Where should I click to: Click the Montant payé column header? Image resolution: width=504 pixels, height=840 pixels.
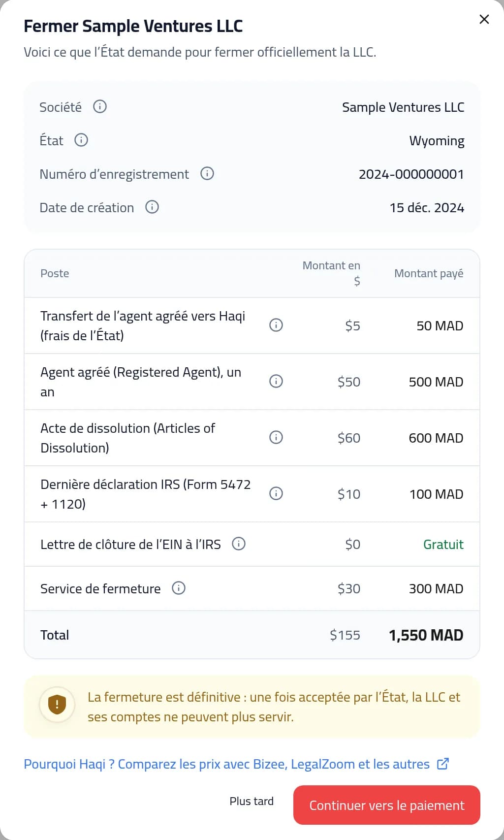point(429,273)
